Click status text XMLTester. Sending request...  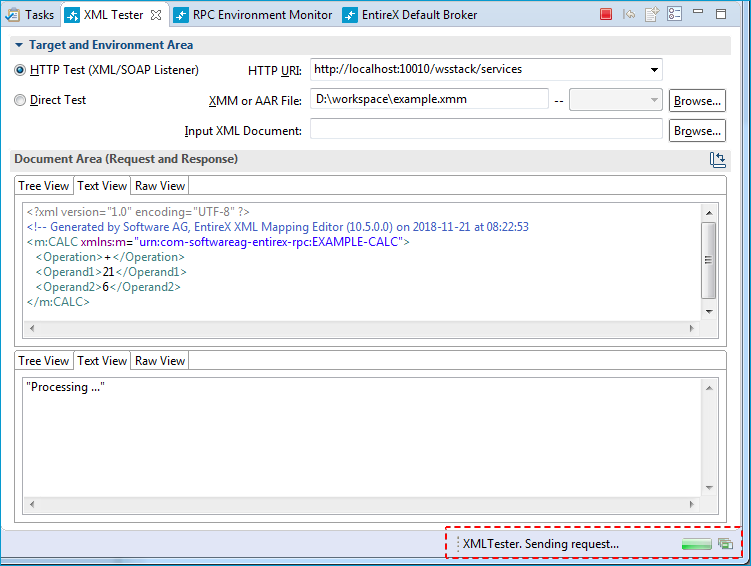(x=541, y=544)
